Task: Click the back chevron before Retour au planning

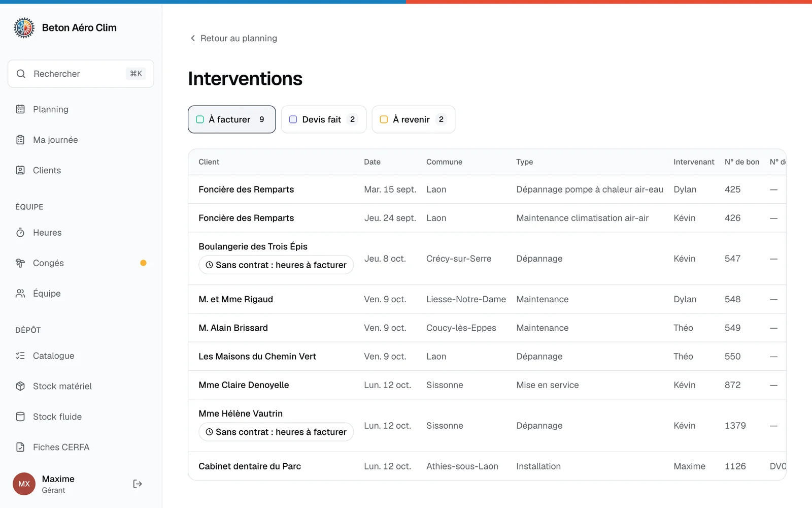Action: point(193,38)
